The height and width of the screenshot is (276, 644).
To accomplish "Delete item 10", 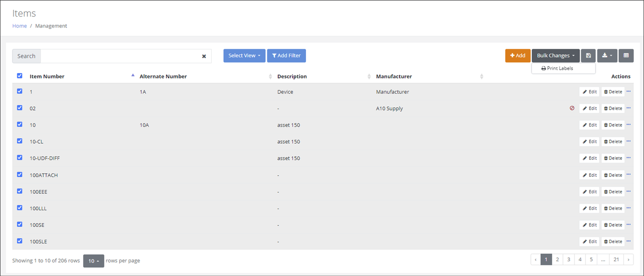I will (x=613, y=125).
